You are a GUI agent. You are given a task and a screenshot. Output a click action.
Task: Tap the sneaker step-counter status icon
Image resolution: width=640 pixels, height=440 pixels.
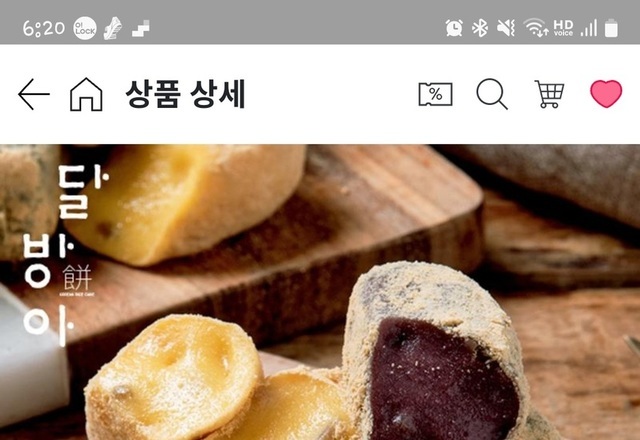click(113, 29)
